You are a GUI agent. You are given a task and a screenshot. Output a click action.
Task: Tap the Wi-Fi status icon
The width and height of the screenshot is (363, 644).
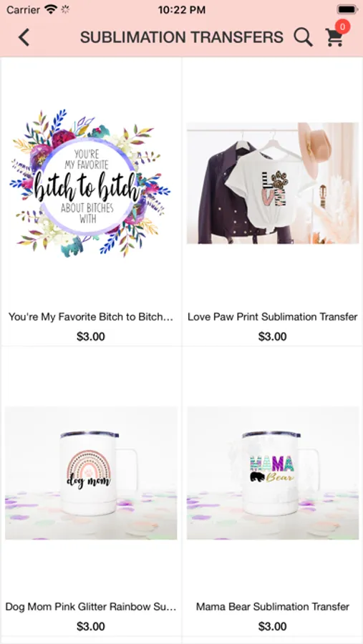(x=51, y=9)
